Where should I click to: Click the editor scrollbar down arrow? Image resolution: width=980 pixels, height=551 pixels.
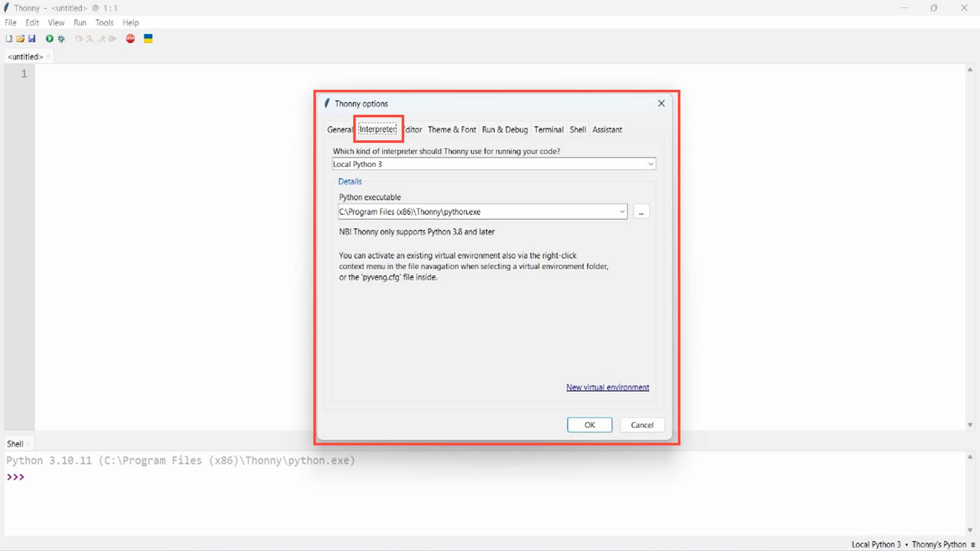970,425
